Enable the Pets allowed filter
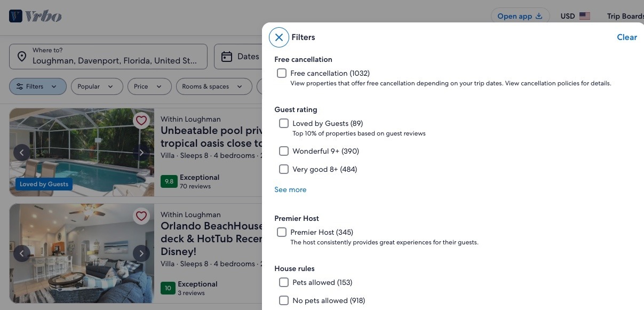The height and width of the screenshot is (310, 644). point(283,282)
